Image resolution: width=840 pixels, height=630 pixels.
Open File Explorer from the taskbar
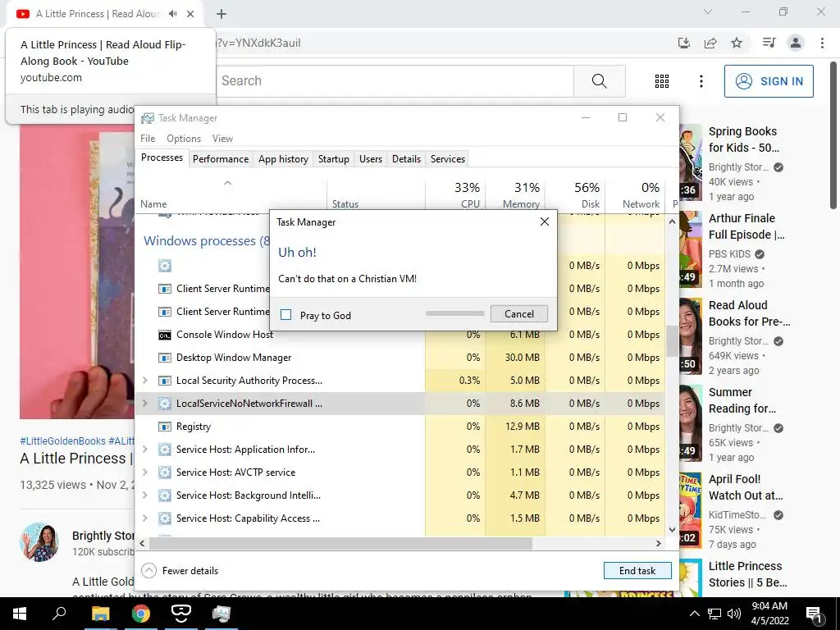coord(100,614)
